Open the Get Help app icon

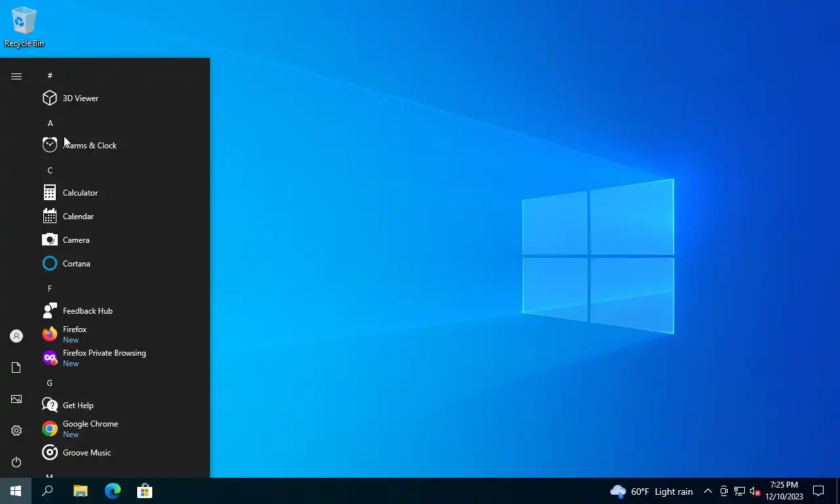(50, 406)
